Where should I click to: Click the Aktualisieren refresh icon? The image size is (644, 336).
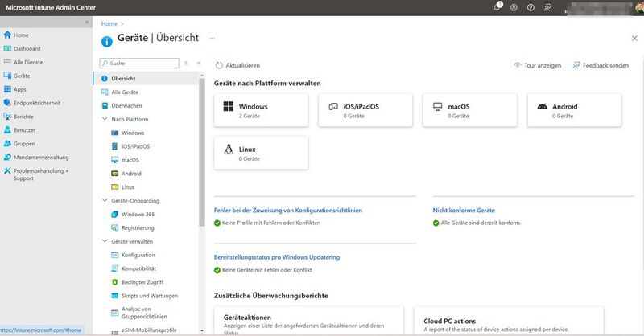(x=219, y=65)
